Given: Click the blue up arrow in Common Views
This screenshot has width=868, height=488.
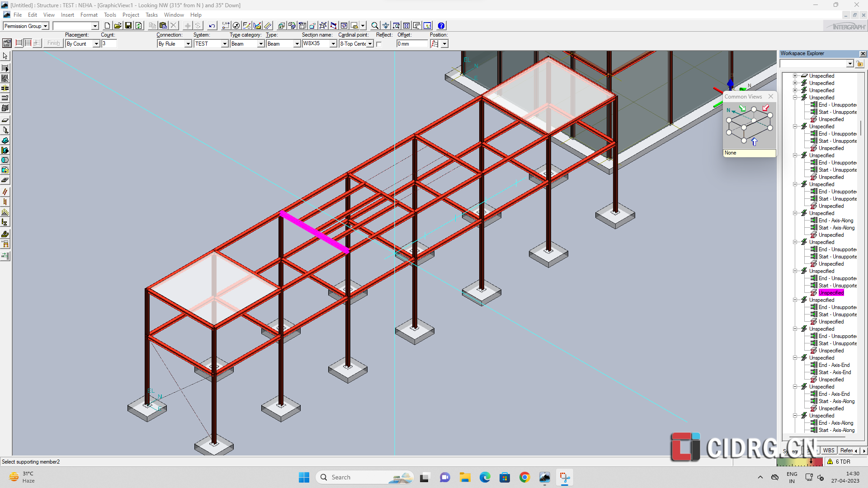Looking at the screenshot, I should click(x=754, y=142).
